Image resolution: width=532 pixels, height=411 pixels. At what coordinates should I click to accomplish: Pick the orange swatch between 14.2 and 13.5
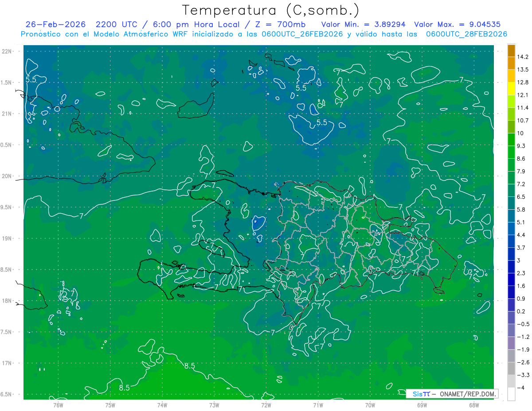pyautogui.click(x=511, y=63)
